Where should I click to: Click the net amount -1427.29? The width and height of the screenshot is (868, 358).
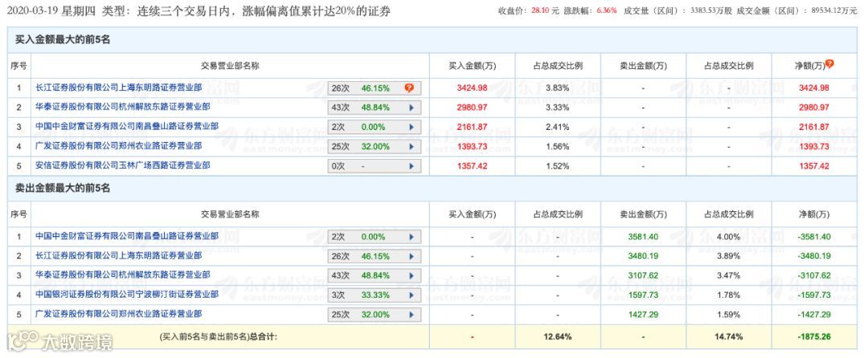tap(813, 315)
